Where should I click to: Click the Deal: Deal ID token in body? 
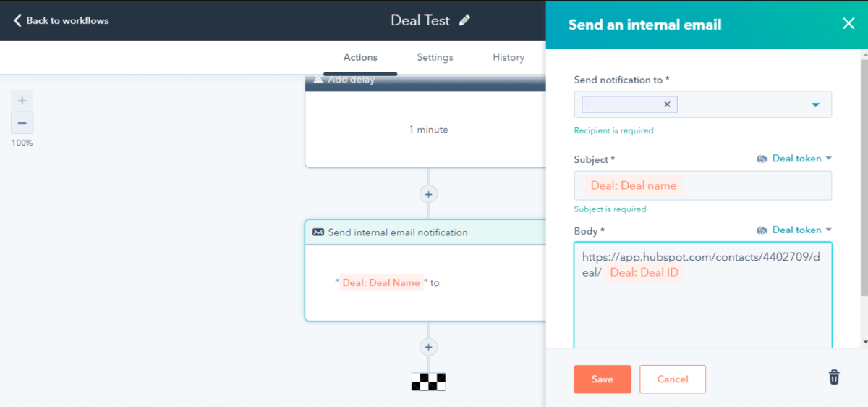644,273
